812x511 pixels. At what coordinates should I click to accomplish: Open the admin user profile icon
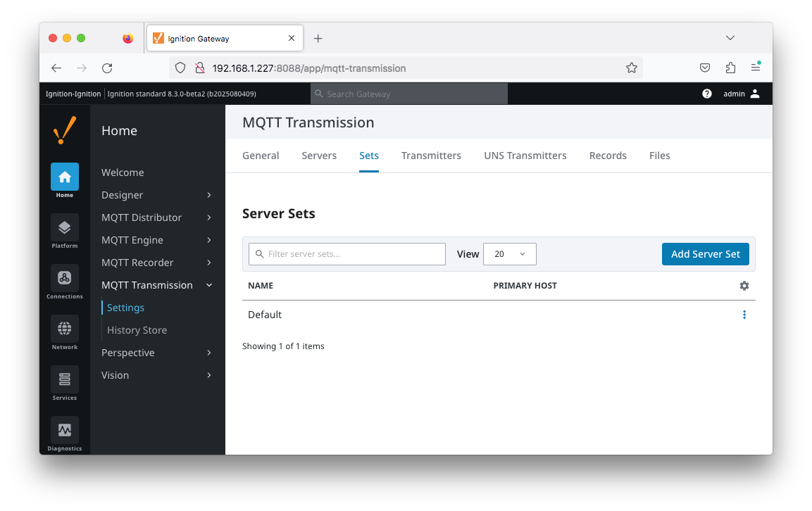(755, 94)
